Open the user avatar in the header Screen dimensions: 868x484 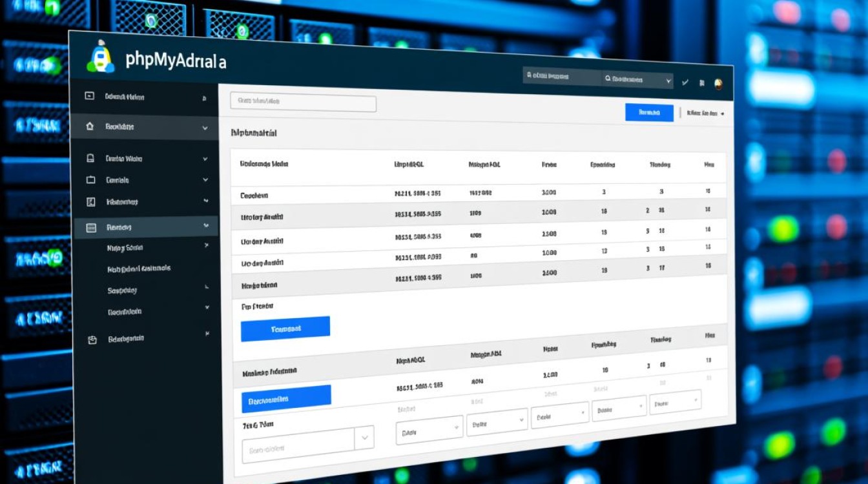718,84
